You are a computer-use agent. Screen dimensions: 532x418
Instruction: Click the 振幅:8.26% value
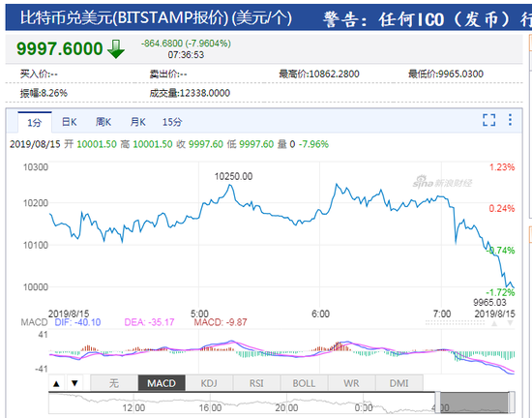[44, 93]
